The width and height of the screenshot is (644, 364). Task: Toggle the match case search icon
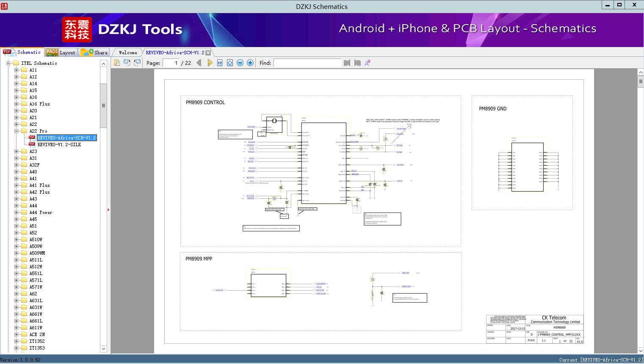pos(368,63)
